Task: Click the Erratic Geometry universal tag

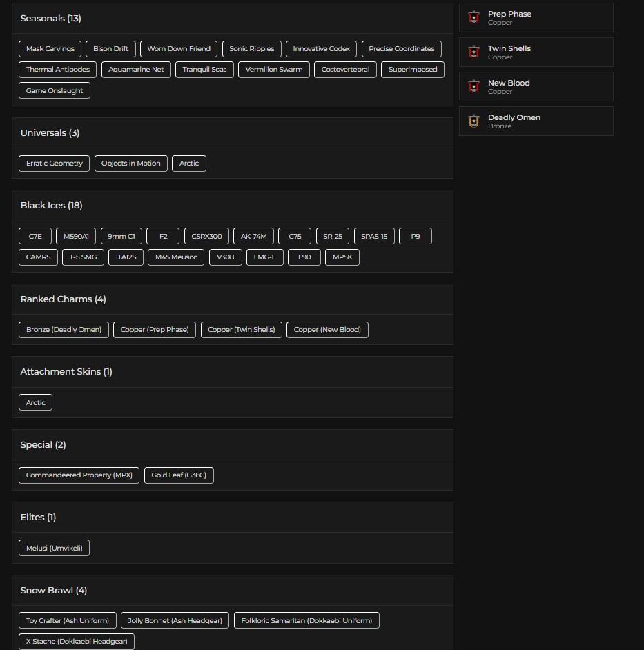Action: pos(54,164)
